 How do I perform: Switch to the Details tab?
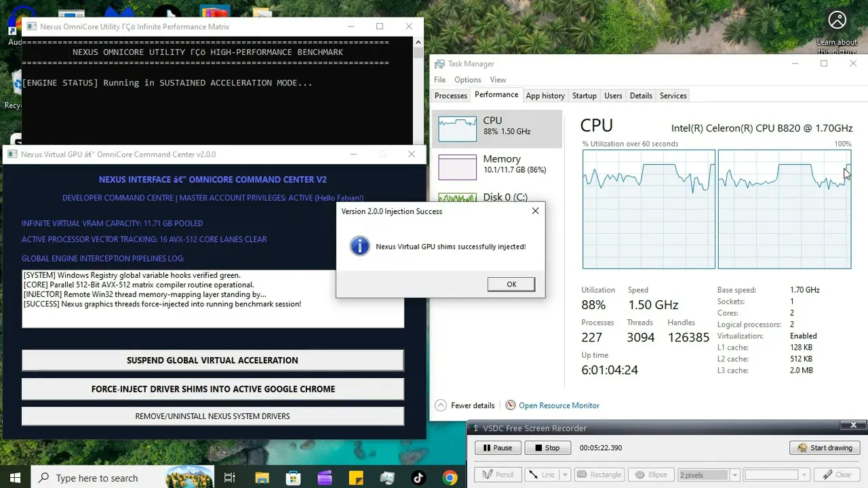641,96
